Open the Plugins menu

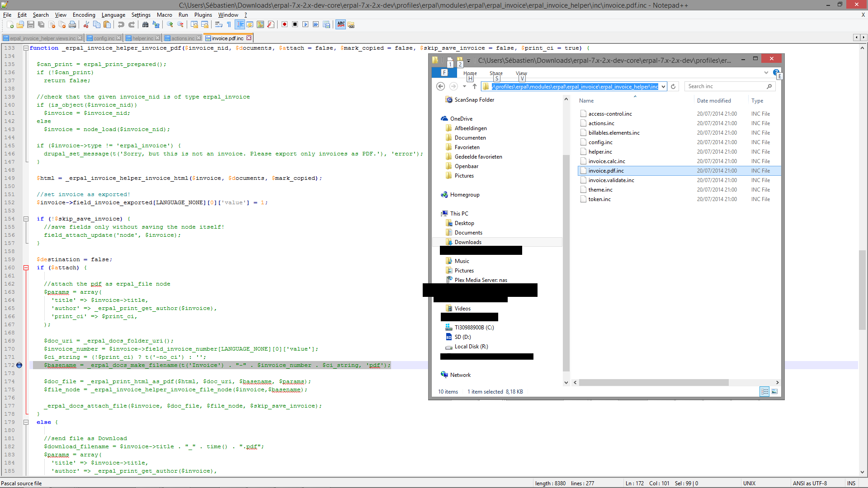click(203, 15)
